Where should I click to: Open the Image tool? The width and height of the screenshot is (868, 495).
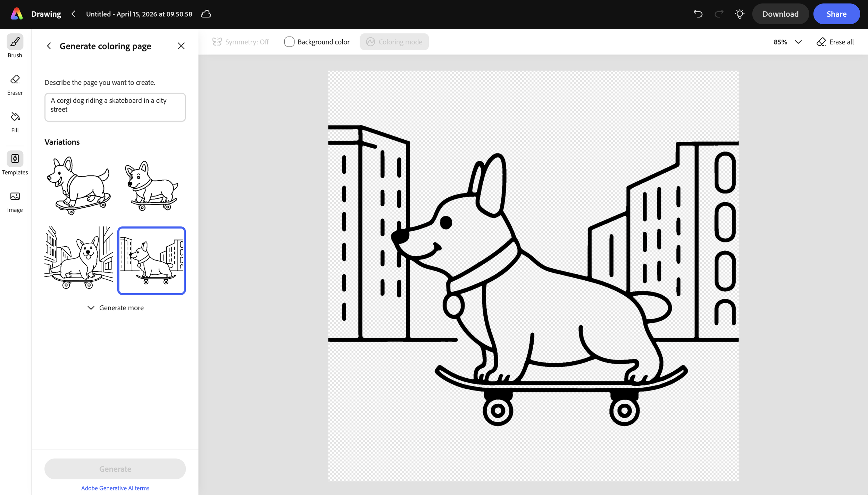pos(15,197)
